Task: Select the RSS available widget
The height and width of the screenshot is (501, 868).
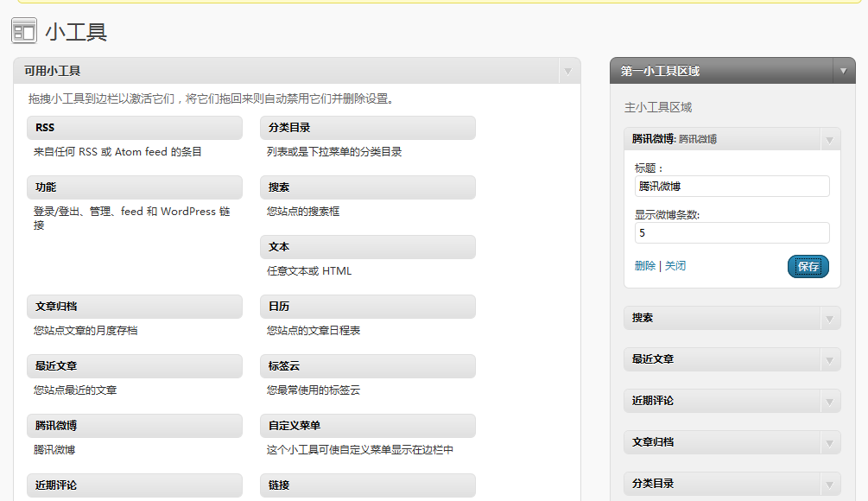Action: 135,128
